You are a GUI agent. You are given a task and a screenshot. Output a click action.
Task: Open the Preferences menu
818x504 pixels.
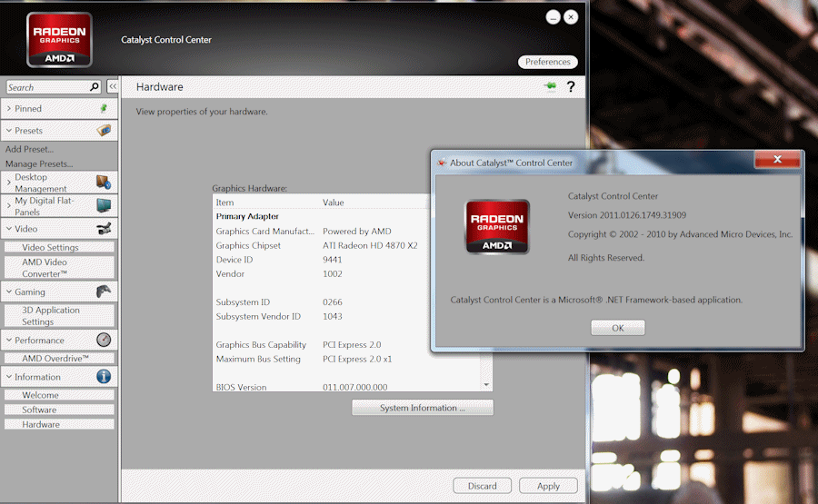[547, 62]
